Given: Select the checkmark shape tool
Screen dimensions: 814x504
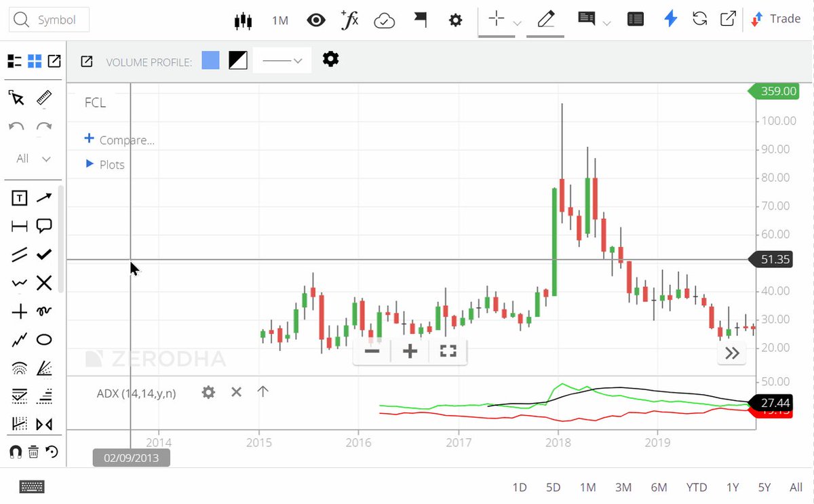Looking at the screenshot, I should coord(44,255).
